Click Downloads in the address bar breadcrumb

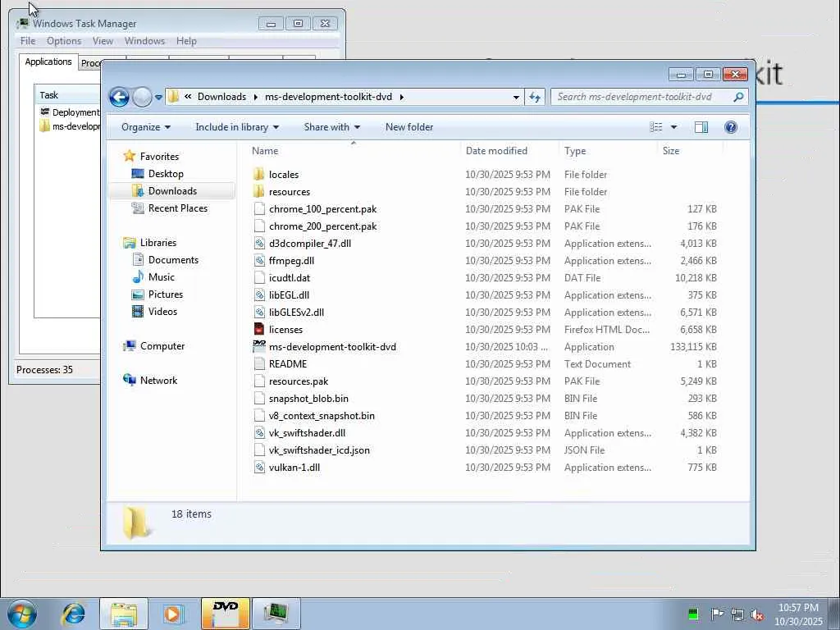pos(221,97)
